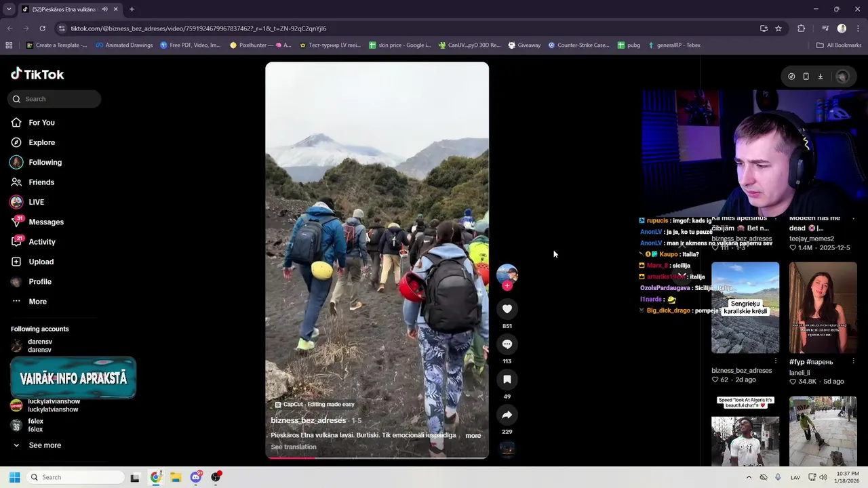Viewport: 868px width, 488px height.
Task: Open the sound disc thumbnail below share
Action: pos(507,449)
